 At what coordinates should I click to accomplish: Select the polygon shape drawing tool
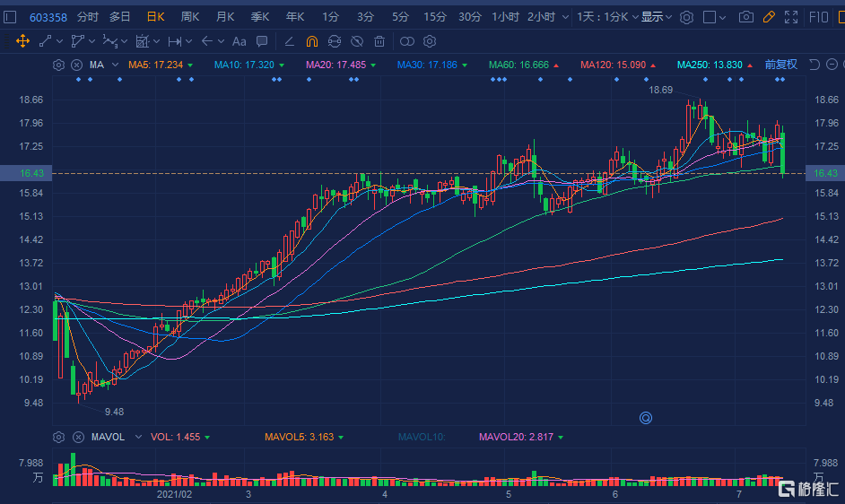point(78,41)
